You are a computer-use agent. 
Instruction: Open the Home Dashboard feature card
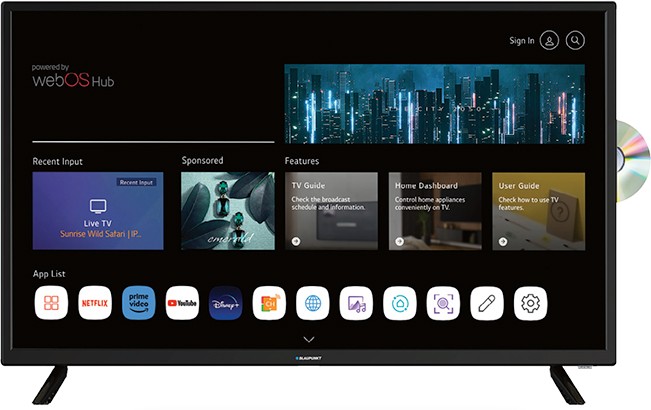click(435, 211)
